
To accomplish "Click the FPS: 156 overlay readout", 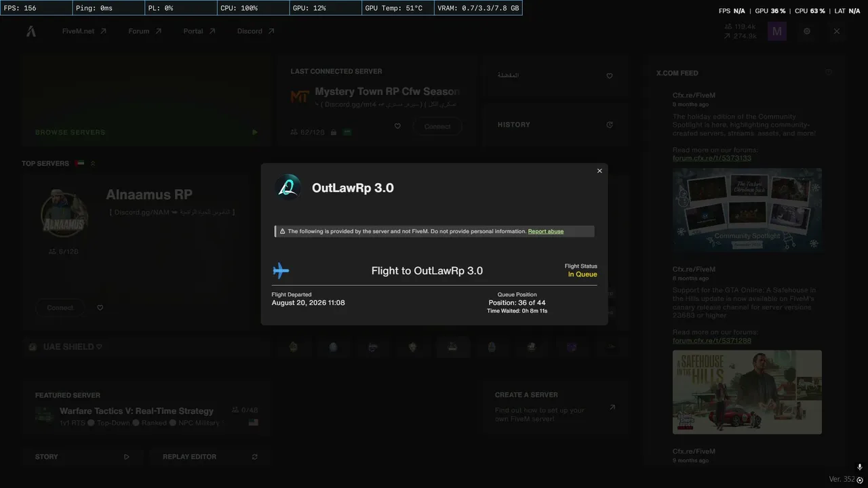I will pos(36,8).
